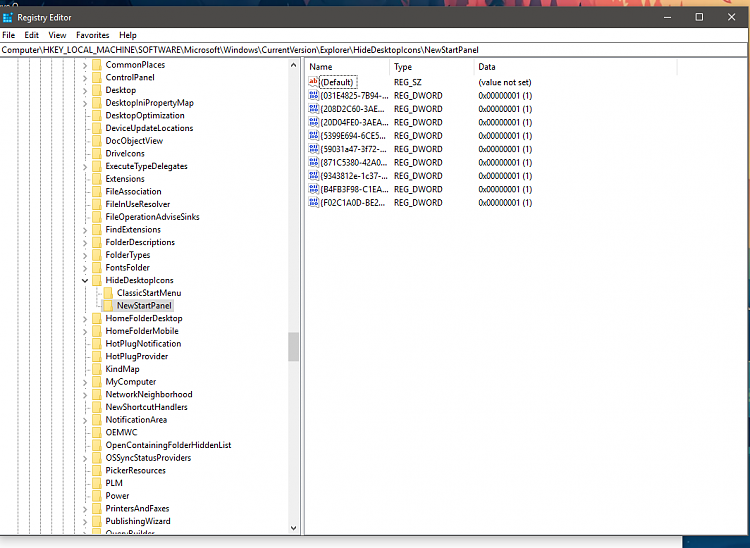This screenshot has height=548, width=750.
Task: Click the Registry Editor app icon in title bar
Action: (x=7, y=18)
